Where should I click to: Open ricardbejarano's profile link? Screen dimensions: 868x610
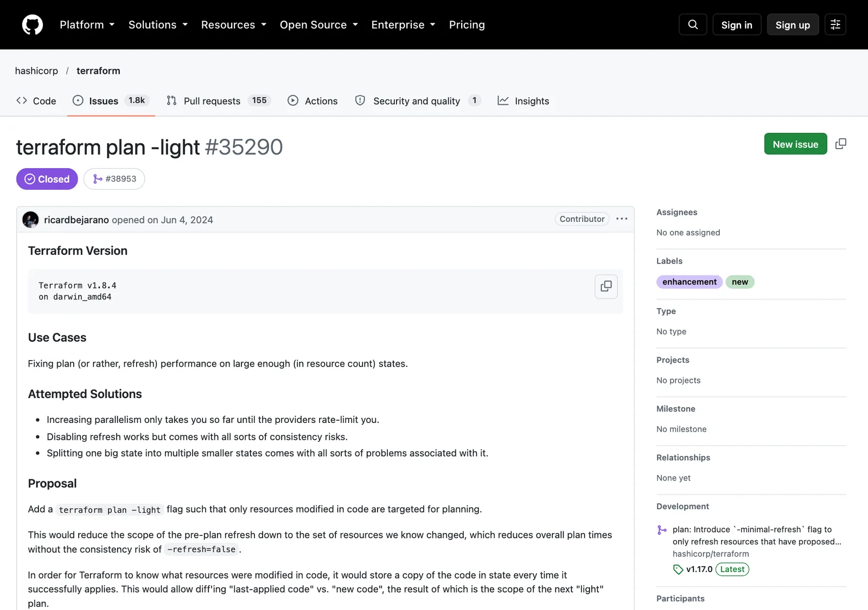76,220
